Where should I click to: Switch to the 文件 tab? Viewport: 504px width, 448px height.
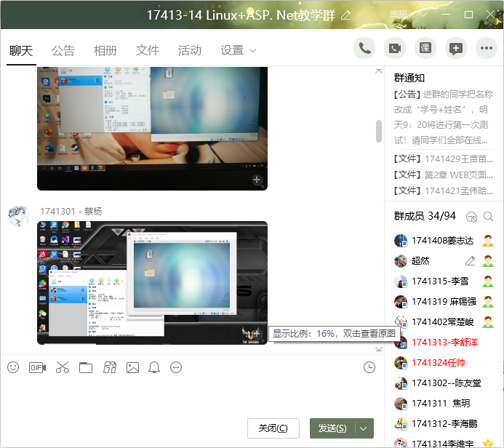(x=148, y=50)
